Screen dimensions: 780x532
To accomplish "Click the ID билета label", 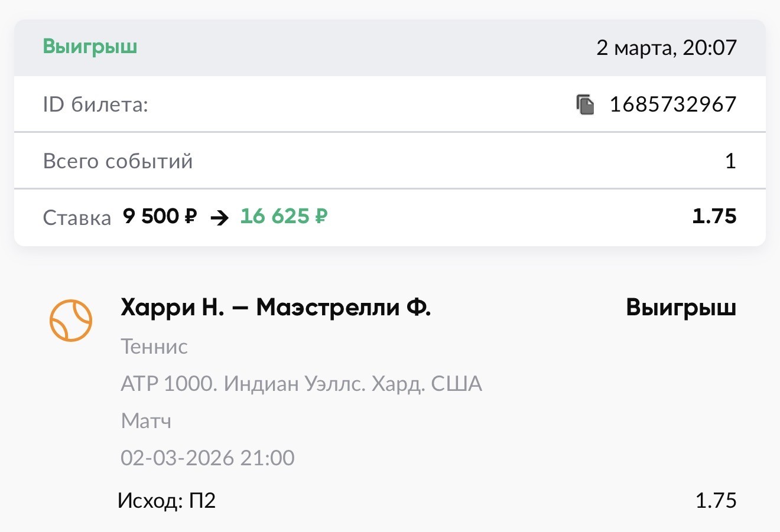I will click(95, 105).
